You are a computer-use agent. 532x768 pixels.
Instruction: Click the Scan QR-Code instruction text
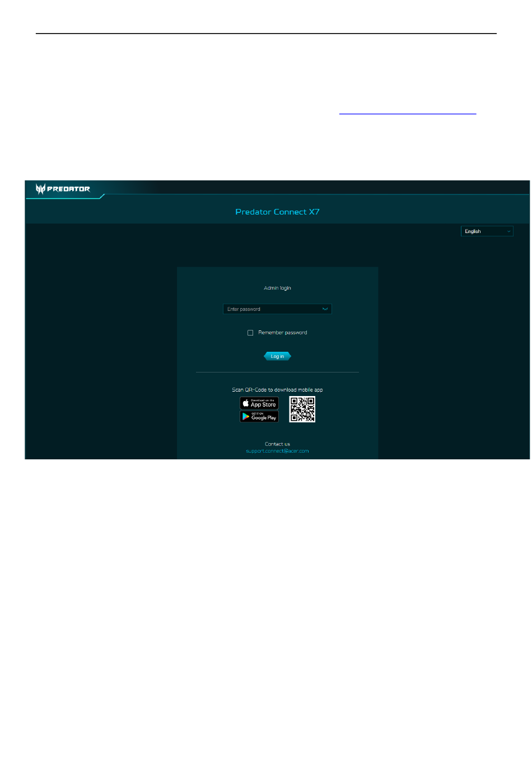pyautogui.click(x=277, y=390)
